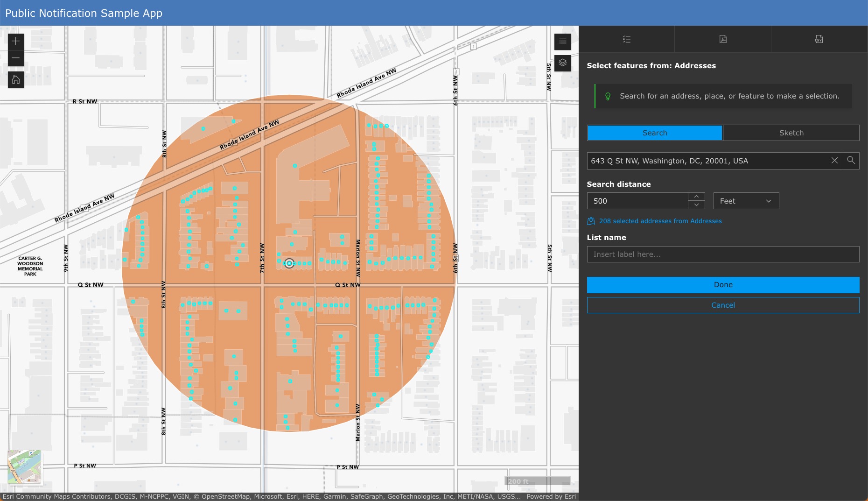Switch to Sketch selection mode
Viewport: 868px width, 501px height.
[791, 133]
